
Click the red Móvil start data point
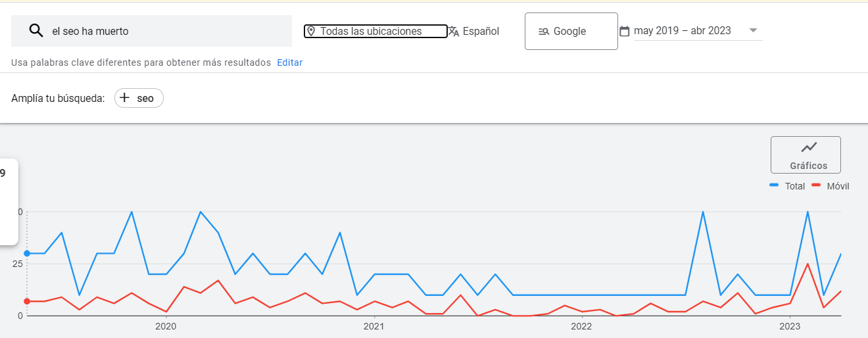coord(27,301)
